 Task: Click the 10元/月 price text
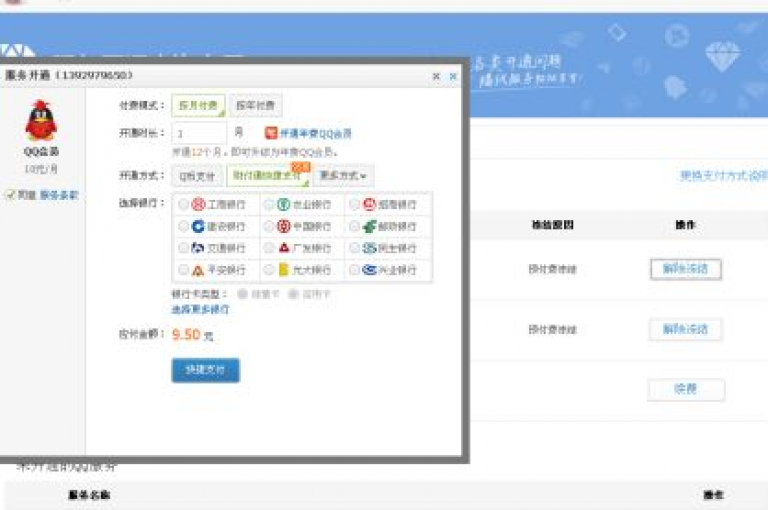41,169
